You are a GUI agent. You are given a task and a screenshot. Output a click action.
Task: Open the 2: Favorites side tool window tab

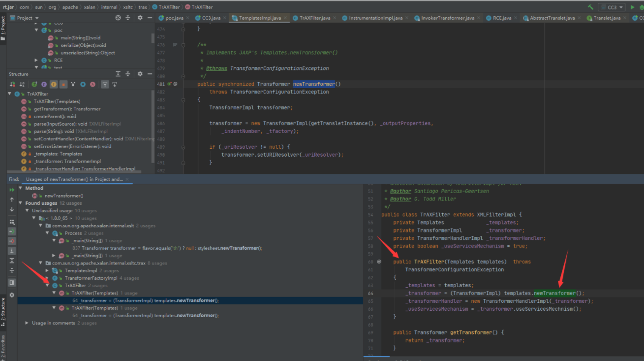[3, 347]
